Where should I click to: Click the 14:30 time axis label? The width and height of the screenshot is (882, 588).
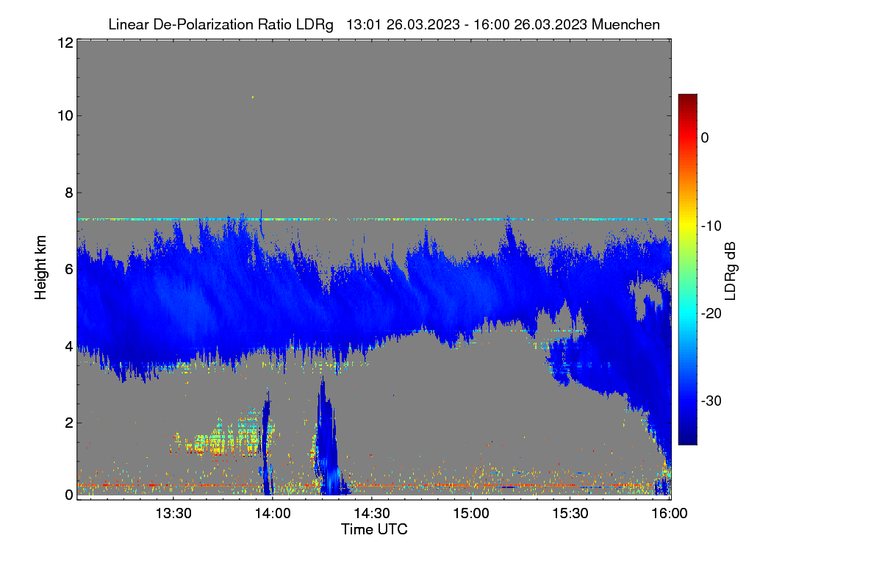coord(372,514)
